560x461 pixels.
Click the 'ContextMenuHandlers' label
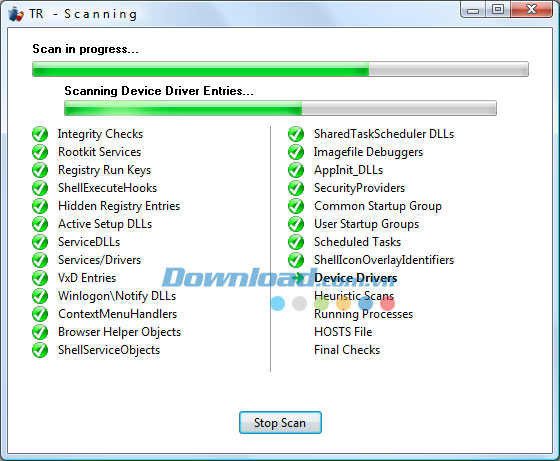(x=118, y=314)
